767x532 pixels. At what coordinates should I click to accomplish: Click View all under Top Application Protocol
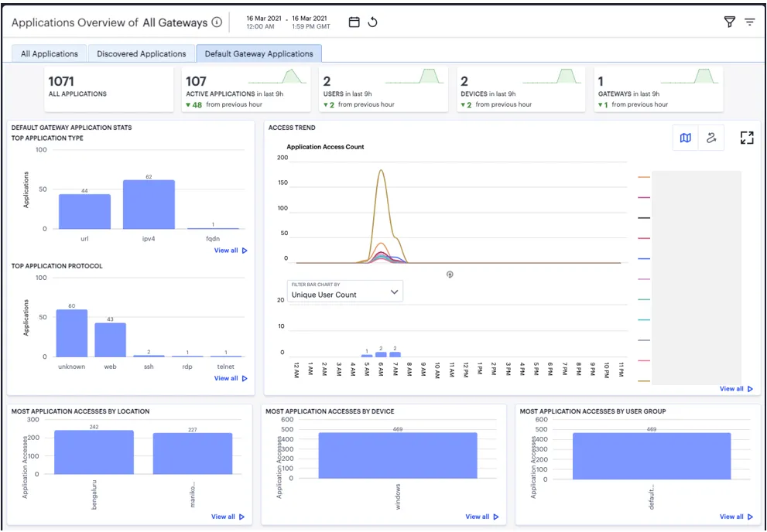[x=231, y=379]
